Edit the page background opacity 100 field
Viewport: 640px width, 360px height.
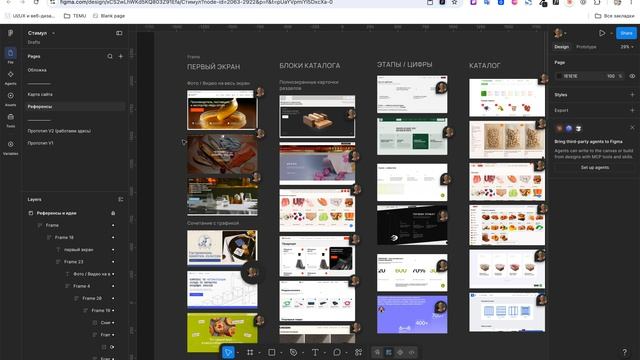[x=611, y=76]
